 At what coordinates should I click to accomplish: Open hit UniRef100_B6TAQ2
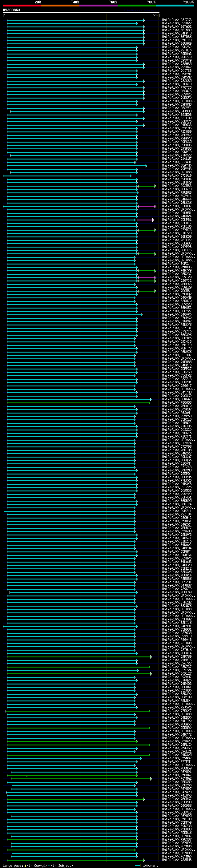[x=177, y=26]
